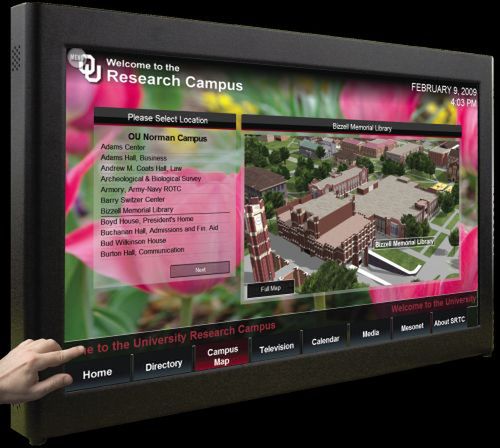500x448 pixels.
Task: Select Barry Switzer Center
Action: tap(133, 200)
